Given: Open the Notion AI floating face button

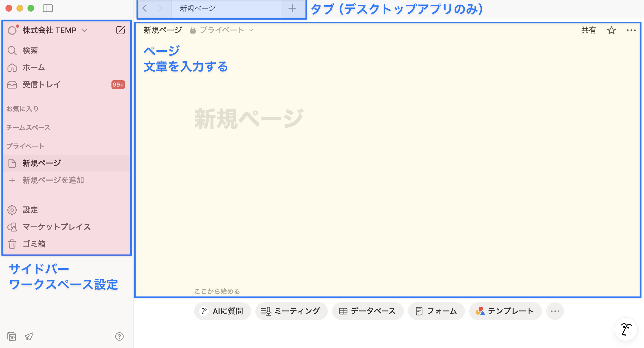Looking at the screenshot, I should (626, 329).
